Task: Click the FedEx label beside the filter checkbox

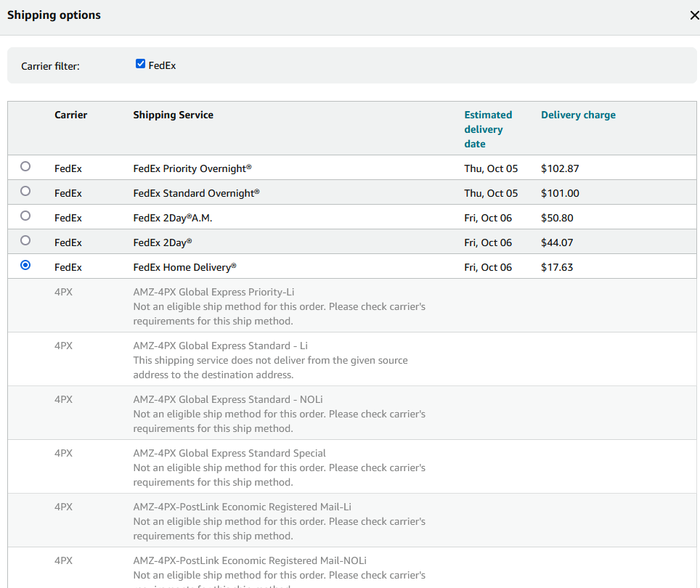Action: (162, 65)
